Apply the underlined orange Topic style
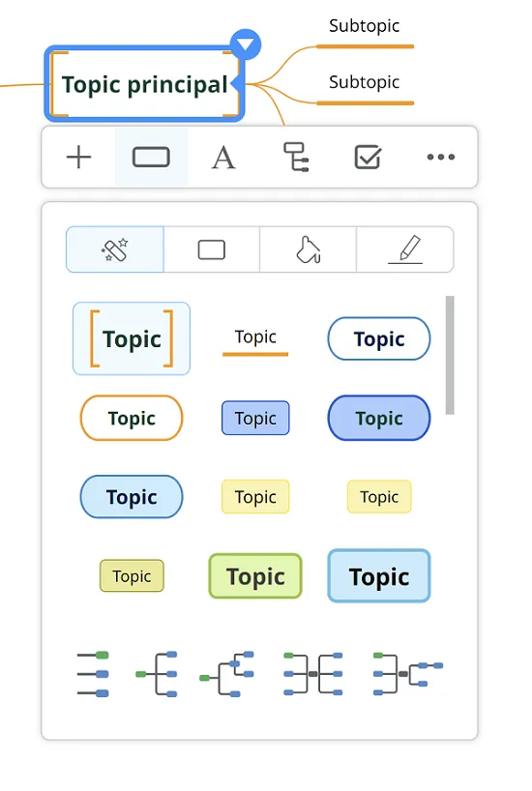The image size is (532, 791). [x=255, y=341]
